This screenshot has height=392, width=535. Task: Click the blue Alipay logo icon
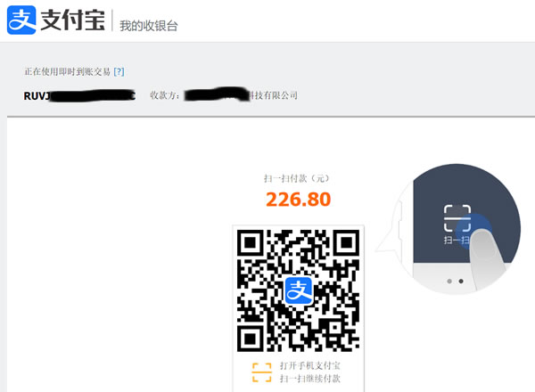click(21, 20)
